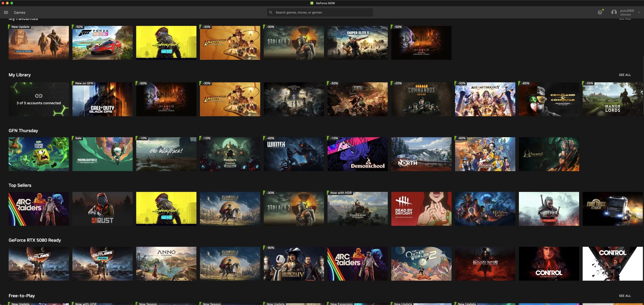Open the hamburger navigation menu
This screenshot has height=305, width=644.
pyautogui.click(x=6, y=12)
